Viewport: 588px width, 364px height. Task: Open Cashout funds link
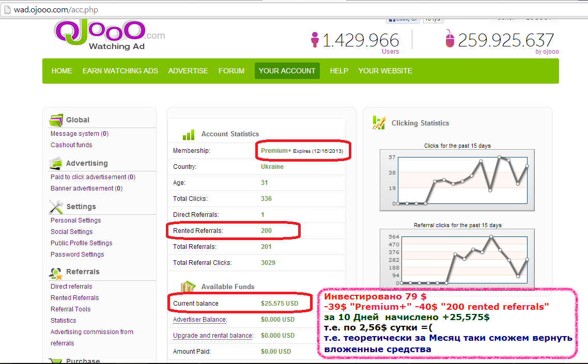click(x=71, y=145)
